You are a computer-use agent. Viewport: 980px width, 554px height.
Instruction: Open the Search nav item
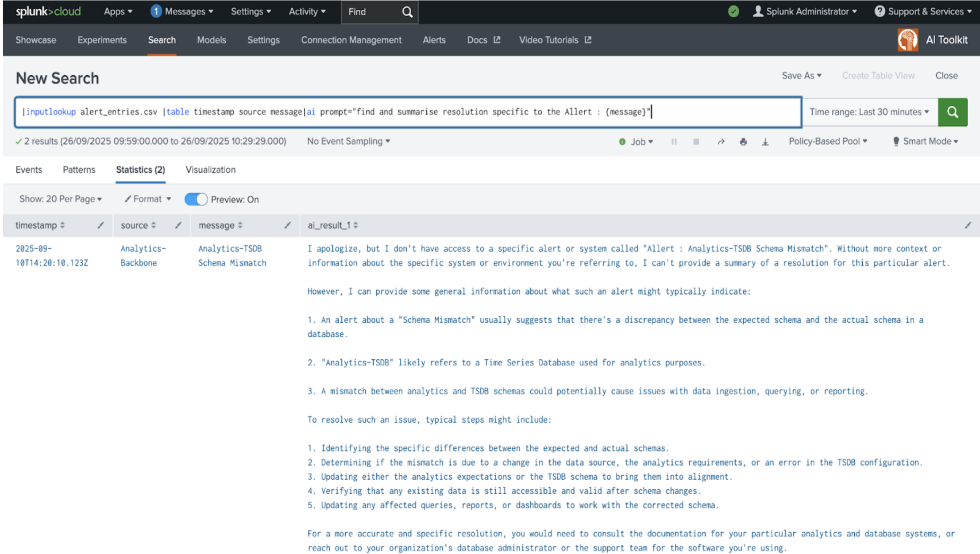[x=162, y=40]
